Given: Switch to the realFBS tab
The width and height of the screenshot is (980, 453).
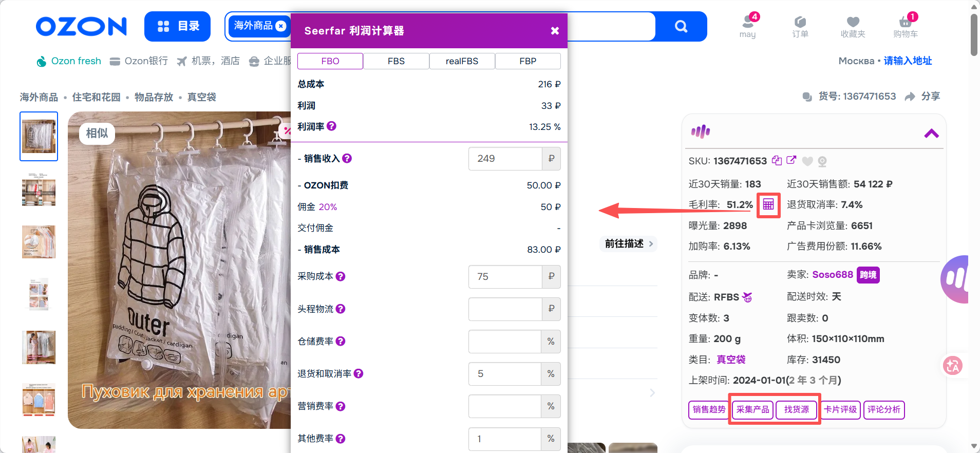Looking at the screenshot, I should [x=462, y=61].
